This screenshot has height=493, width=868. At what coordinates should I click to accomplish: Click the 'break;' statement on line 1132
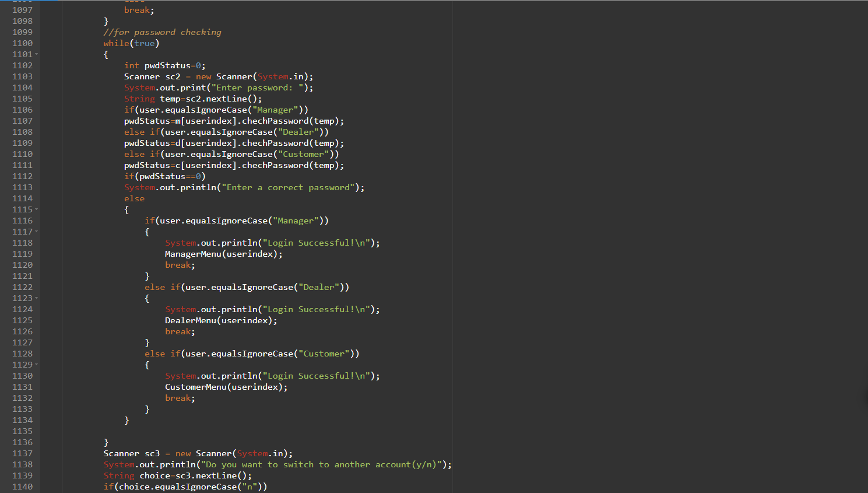pos(180,398)
